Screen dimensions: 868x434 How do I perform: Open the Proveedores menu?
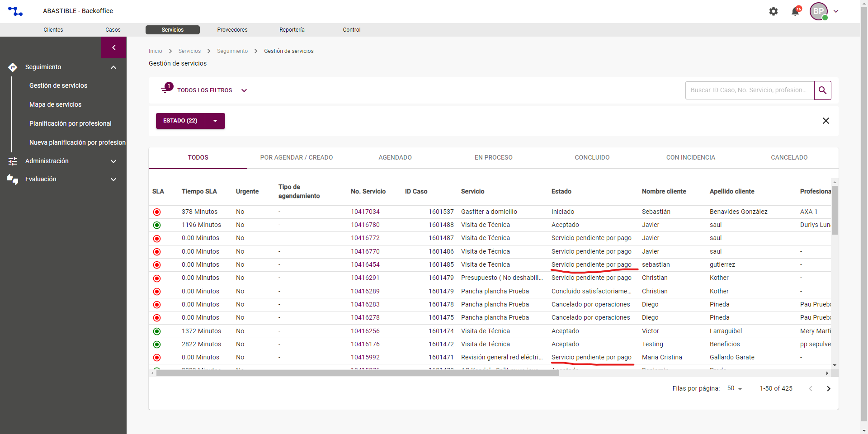(x=232, y=30)
